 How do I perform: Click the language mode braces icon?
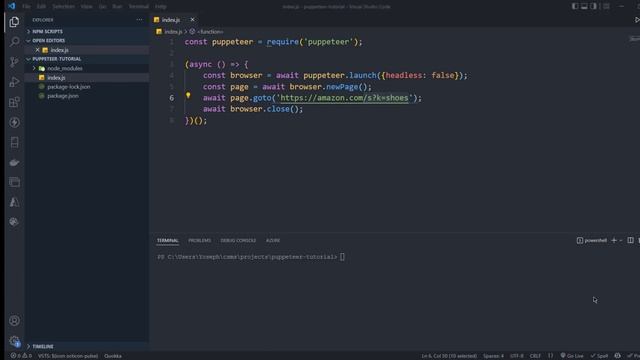[x=551, y=356]
